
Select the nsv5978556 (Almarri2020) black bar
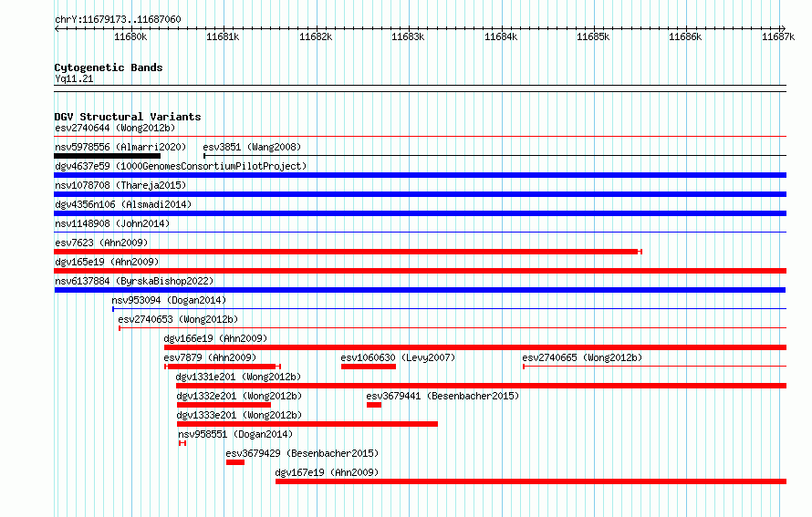(107, 156)
